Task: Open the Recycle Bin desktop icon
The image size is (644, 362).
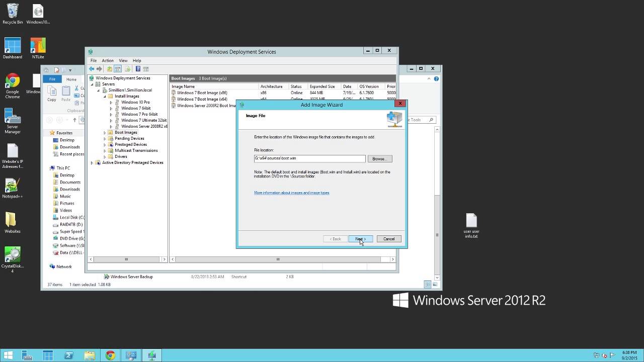Action: pos(13,14)
